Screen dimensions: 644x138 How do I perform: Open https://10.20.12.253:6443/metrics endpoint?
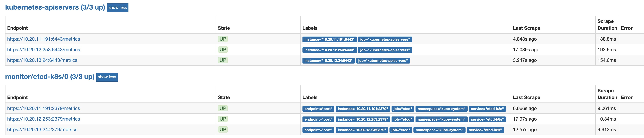[x=44, y=50]
